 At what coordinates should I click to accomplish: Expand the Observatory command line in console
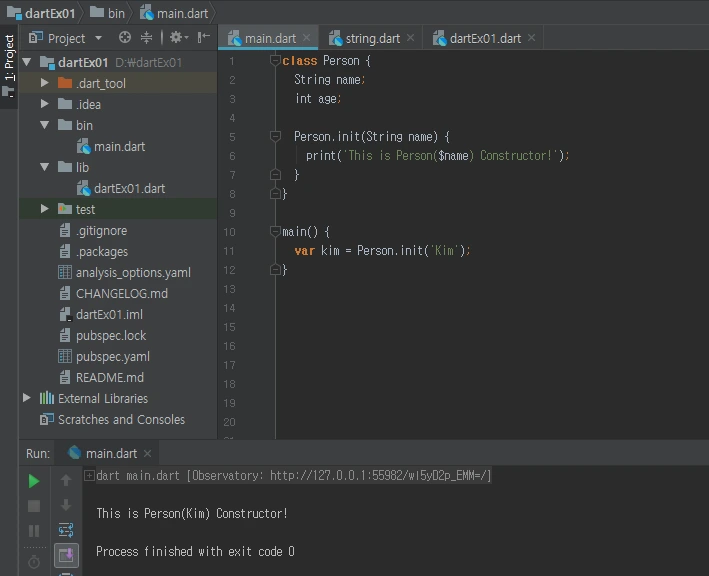tap(90, 476)
